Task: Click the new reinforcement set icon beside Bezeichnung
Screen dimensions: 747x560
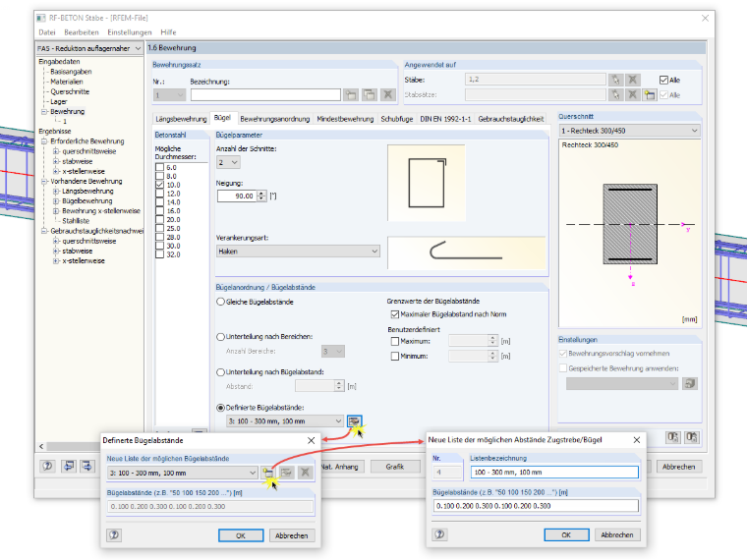Action: (351, 94)
